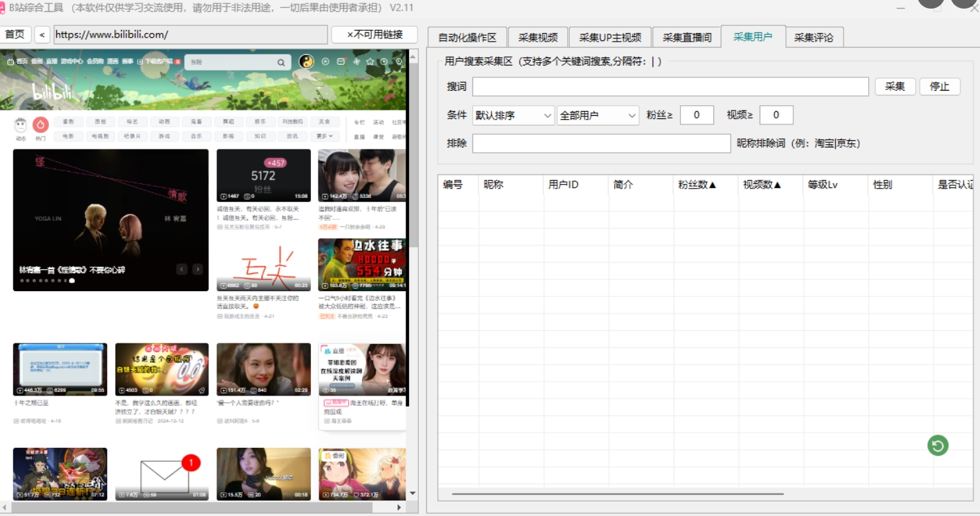Open the 采集UP主视频 tab
Viewport: 980px width, 516px height.
tap(610, 37)
